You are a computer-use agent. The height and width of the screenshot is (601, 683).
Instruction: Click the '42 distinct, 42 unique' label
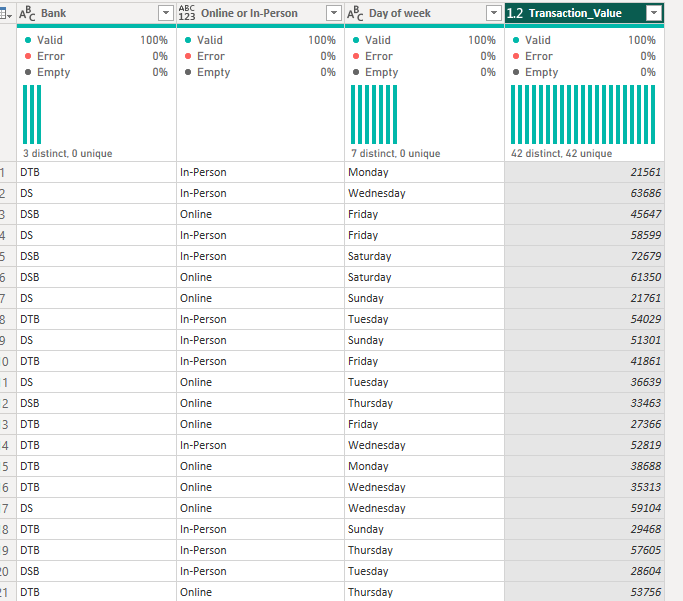coord(561,153)
